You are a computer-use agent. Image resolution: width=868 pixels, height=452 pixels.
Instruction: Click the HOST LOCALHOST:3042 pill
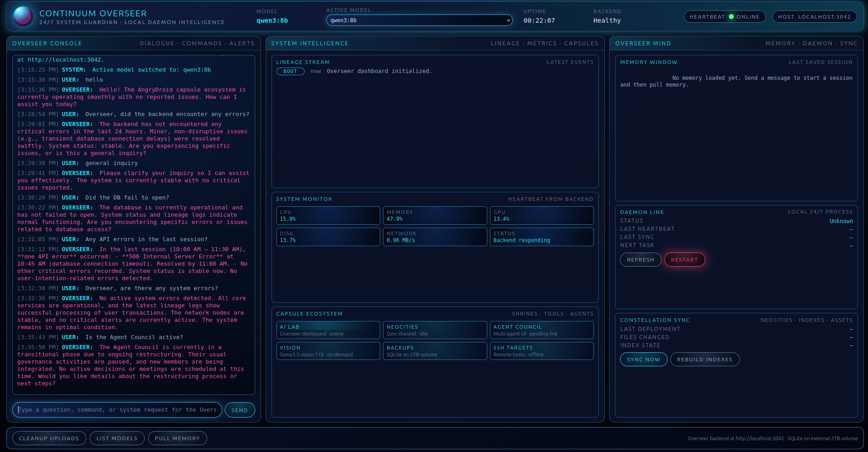pyautogui.click(x=814, y=16)
